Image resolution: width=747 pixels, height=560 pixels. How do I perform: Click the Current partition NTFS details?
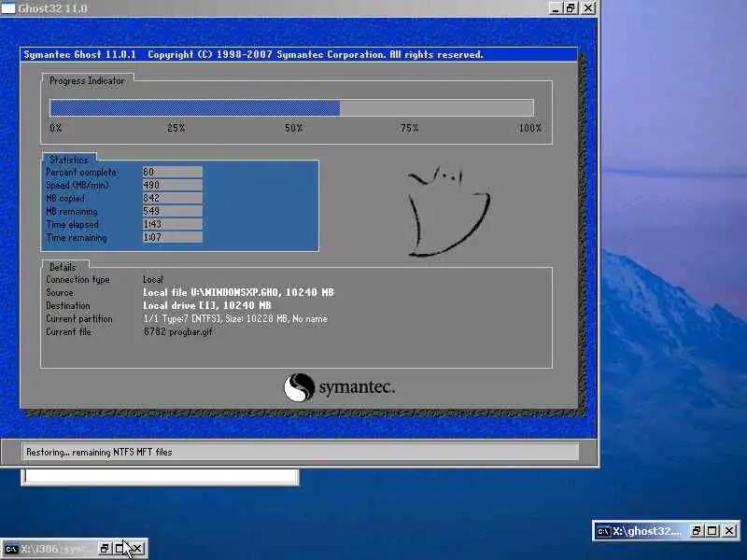pos(235,318)
